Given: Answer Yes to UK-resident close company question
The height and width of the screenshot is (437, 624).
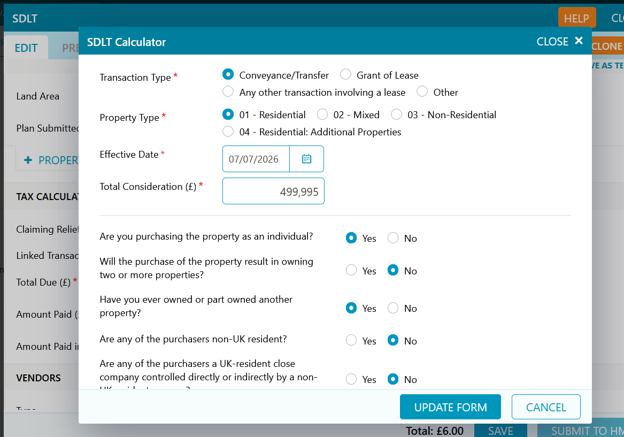Looking at the screenshot, I should [351, 379].
